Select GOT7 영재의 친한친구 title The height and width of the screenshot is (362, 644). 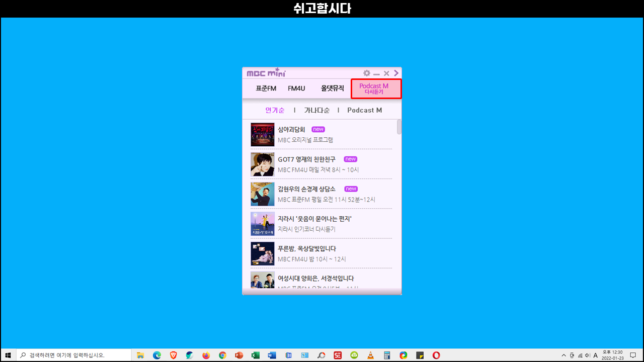click(306, 159)
